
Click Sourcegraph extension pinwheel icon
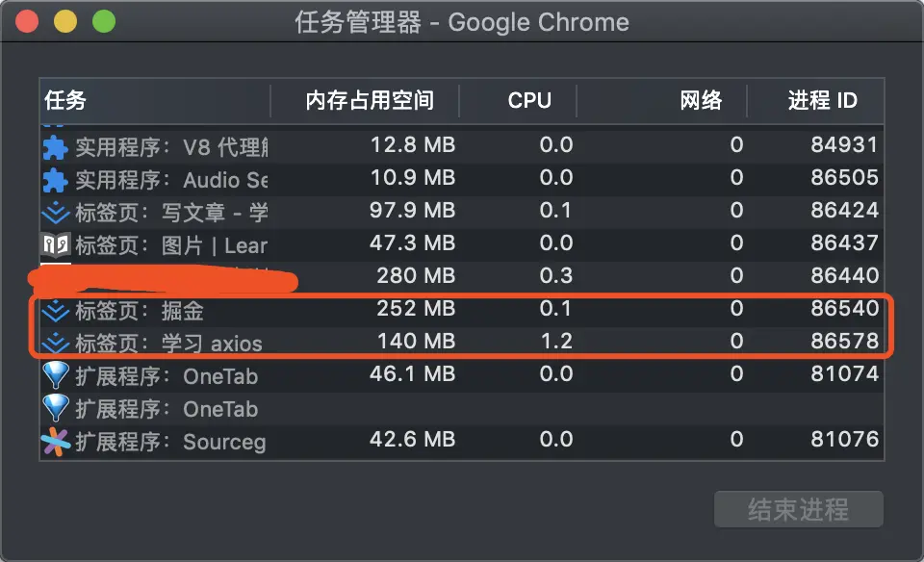pos(55,441)
